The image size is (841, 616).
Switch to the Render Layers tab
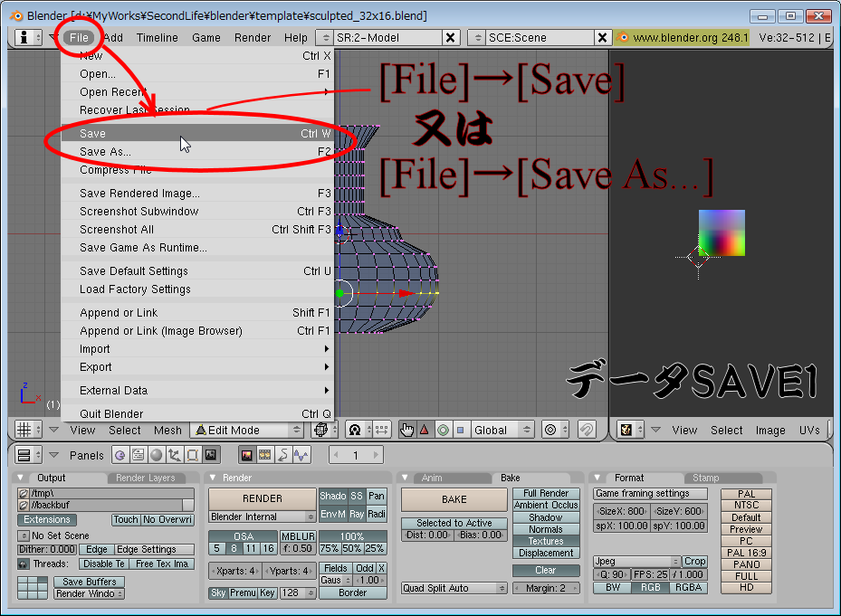pos(146,478)
